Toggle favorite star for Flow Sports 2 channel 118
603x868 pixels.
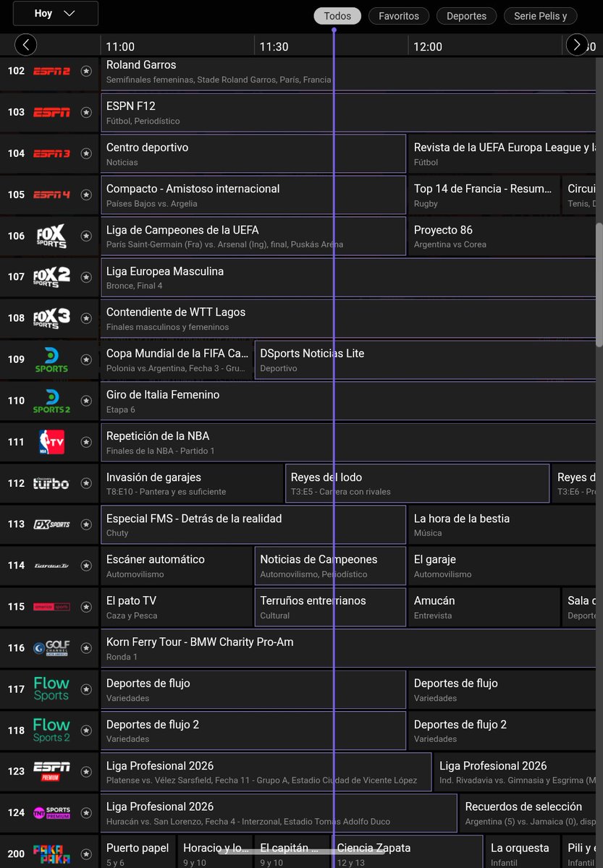(x=86, y=731)
